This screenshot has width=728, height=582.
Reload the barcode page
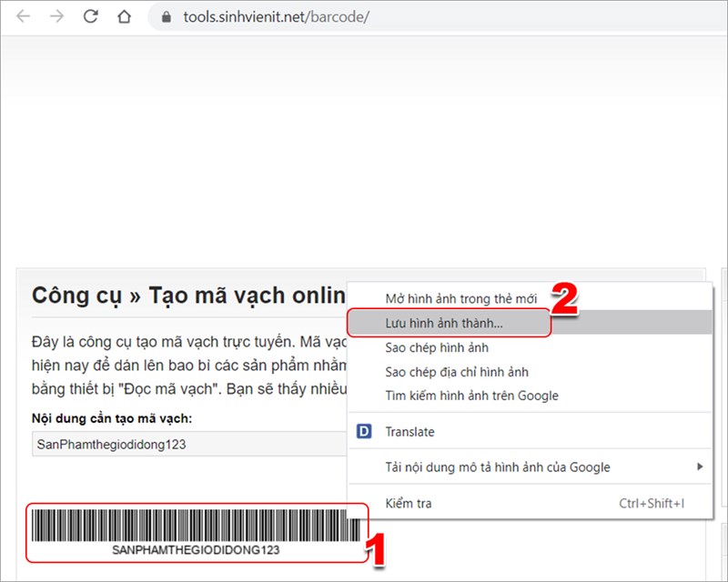click(89, 16)
